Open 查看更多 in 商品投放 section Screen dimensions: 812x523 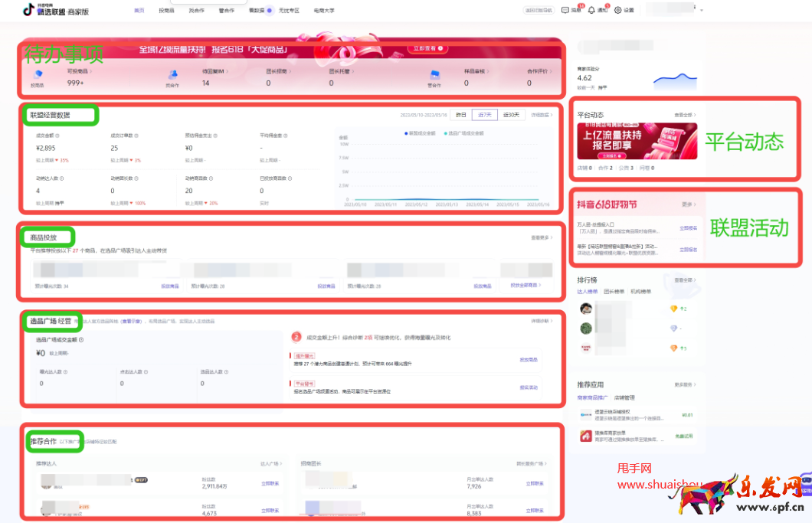point(542,237)
